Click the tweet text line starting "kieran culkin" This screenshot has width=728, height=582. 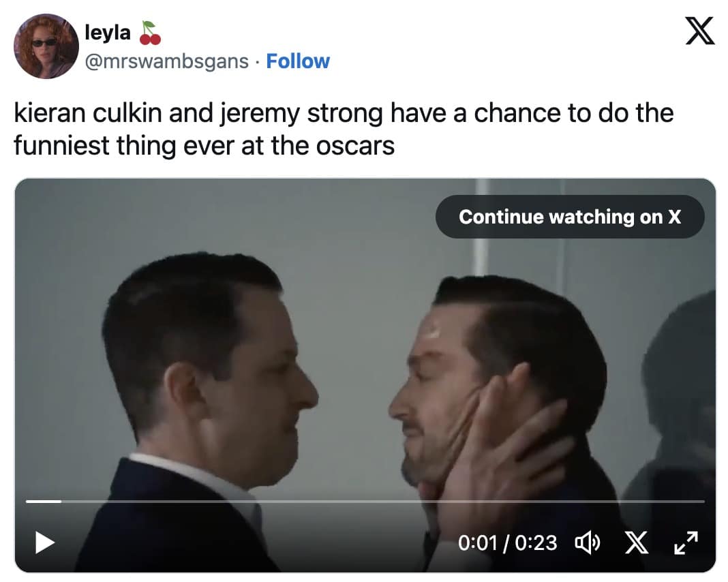pyautogui.click(x=344, y=113)
